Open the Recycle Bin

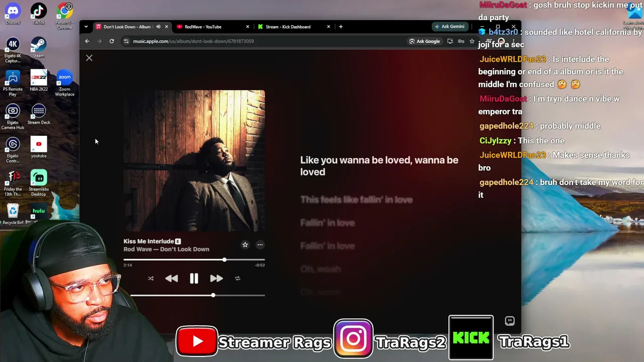coord(13,214)
